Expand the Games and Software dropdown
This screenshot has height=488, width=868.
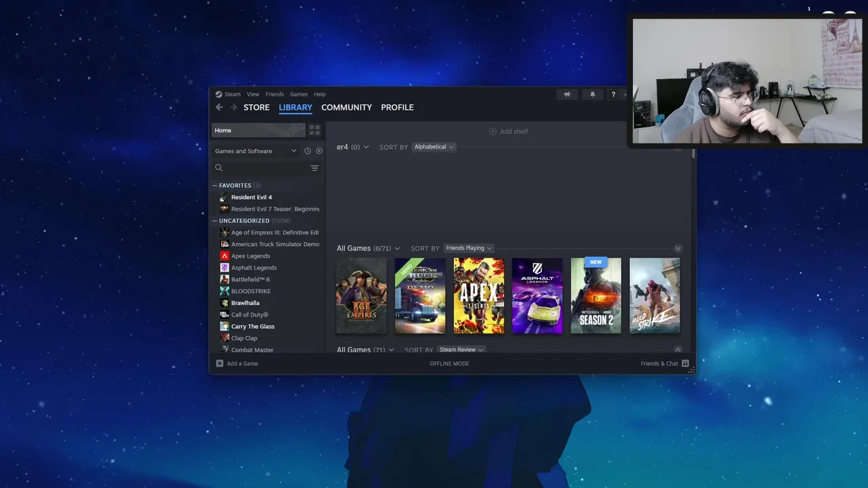pyautogui.click(x=256, y=151)
